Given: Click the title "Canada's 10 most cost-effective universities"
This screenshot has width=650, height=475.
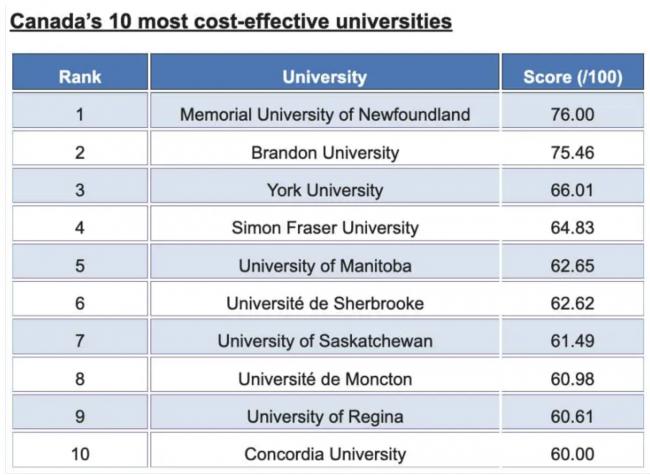Looking at the screenshot, I should click(231, 20).
